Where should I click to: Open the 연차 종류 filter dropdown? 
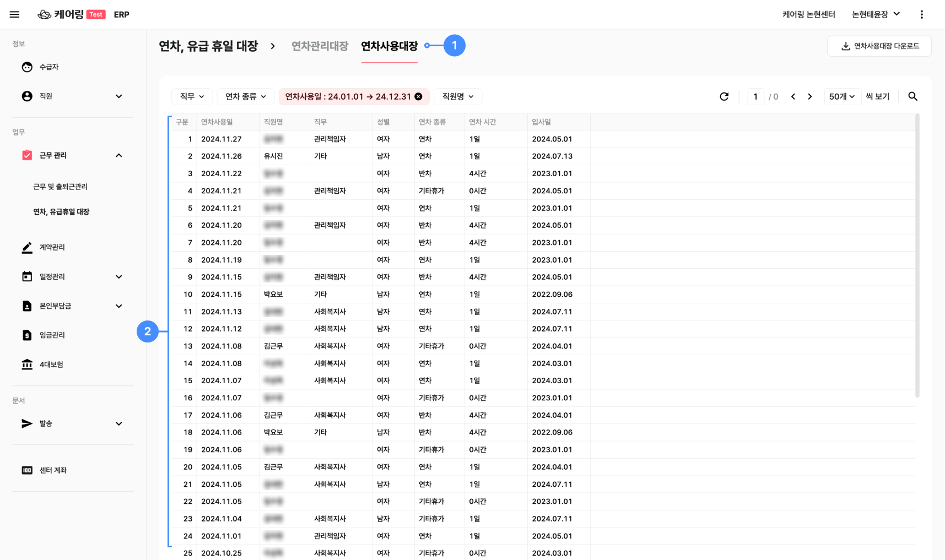pyautogui.click(x=245, y=96)
